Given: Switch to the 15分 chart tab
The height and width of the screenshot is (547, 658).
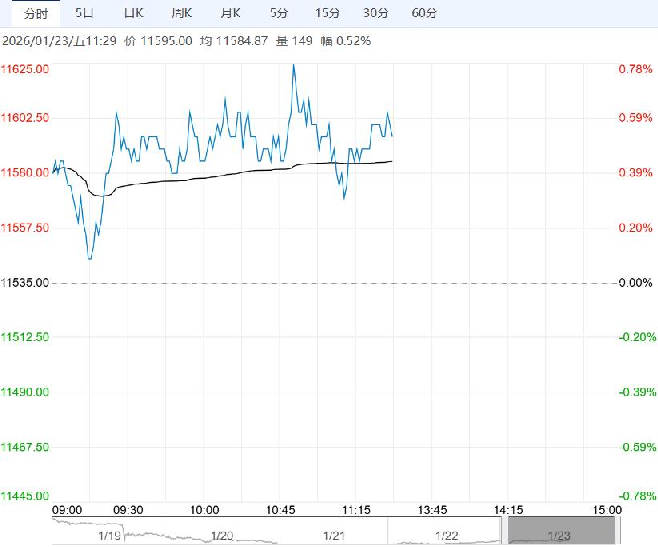Looking at the screenshot, I should (x=327, y=13).
